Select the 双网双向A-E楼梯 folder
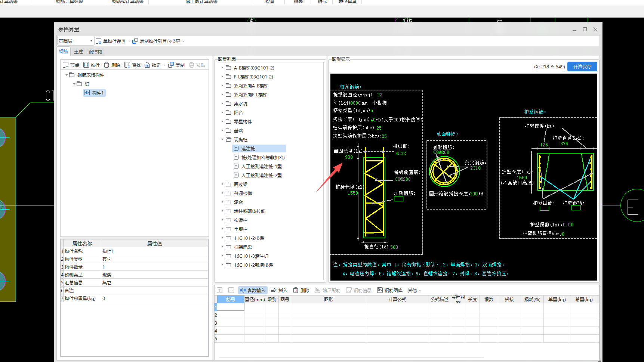The width and height of the screenshot is (644, 362). pos(251,86)
